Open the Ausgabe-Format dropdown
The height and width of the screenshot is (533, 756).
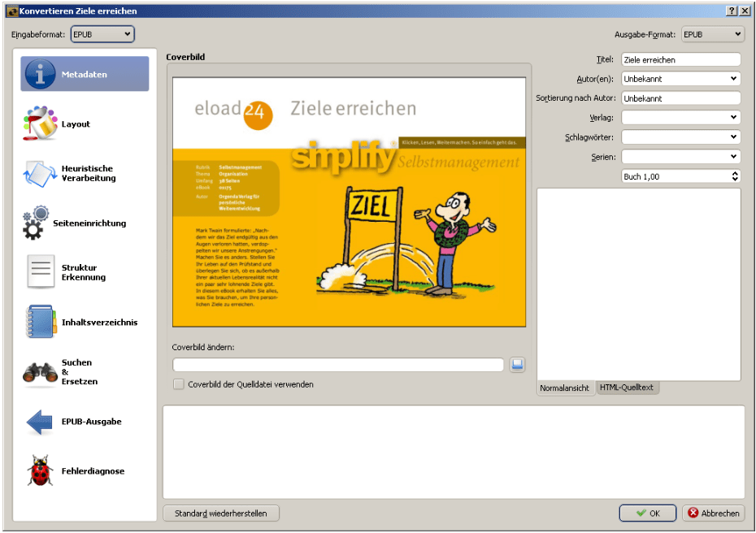(713, 34)
